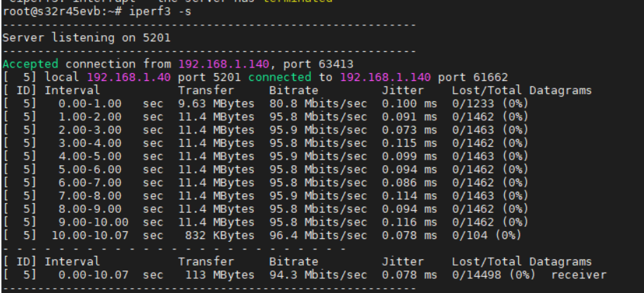Click interval '10.00-10.07'
The height and width of the screenshot is (293, 644).
pyautogui.click(x=90, y=235)
